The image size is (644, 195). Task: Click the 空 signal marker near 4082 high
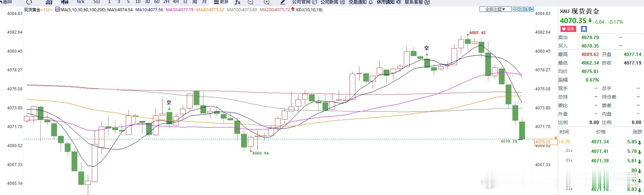[x=427, y=48]
